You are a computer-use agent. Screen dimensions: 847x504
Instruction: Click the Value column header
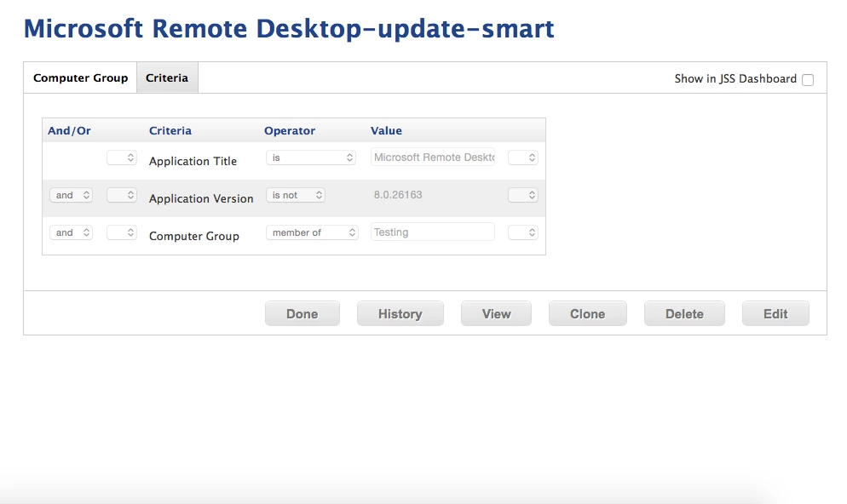tap(386, 130)
